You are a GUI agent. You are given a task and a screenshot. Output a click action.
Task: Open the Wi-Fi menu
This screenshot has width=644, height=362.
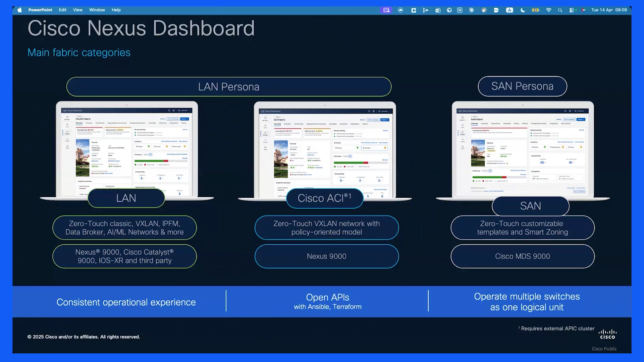[x=549, y=10]
